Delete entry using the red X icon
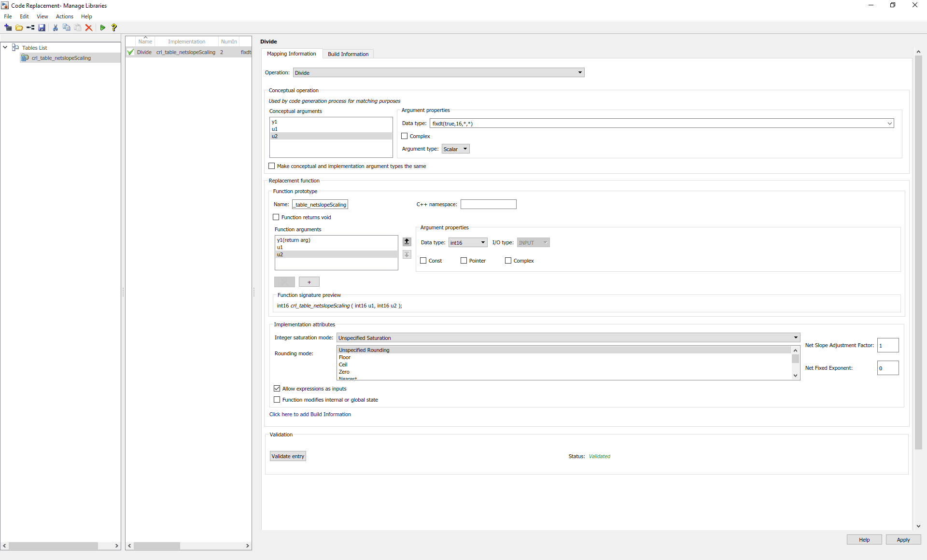 pyautogui.click(x=89, y=28)
